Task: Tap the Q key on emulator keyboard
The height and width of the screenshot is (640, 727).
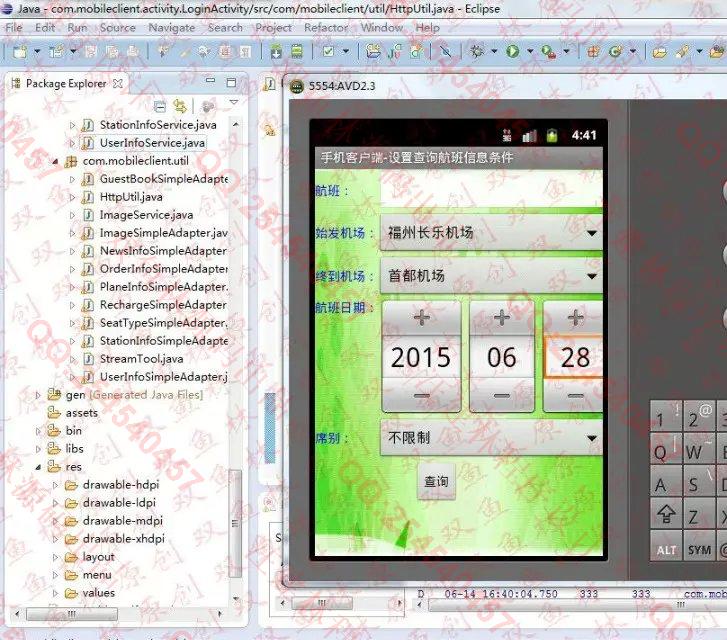Action: click(x=666, y=448)
